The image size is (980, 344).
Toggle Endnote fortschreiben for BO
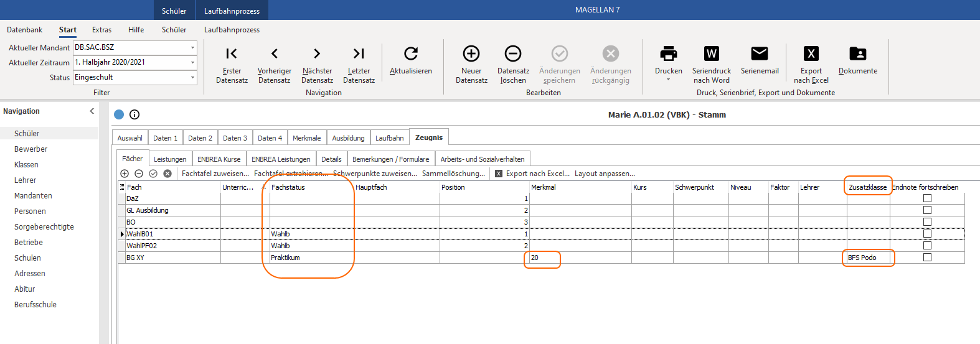point(927,222)
